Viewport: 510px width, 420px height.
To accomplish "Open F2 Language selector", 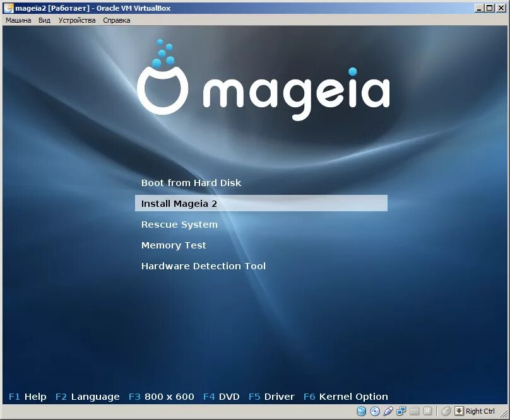I will point(88,397).
